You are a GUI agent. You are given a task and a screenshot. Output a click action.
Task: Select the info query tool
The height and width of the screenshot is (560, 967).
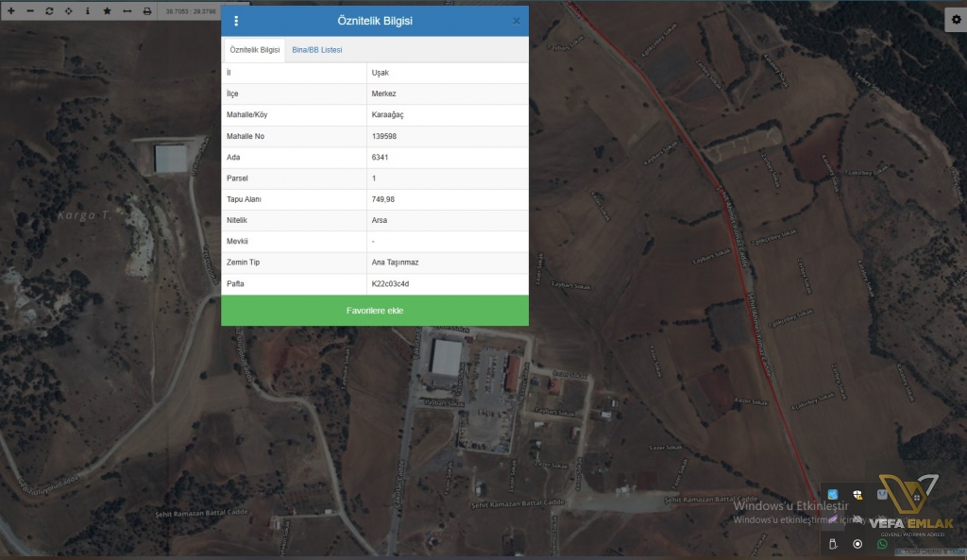[87, 10]
